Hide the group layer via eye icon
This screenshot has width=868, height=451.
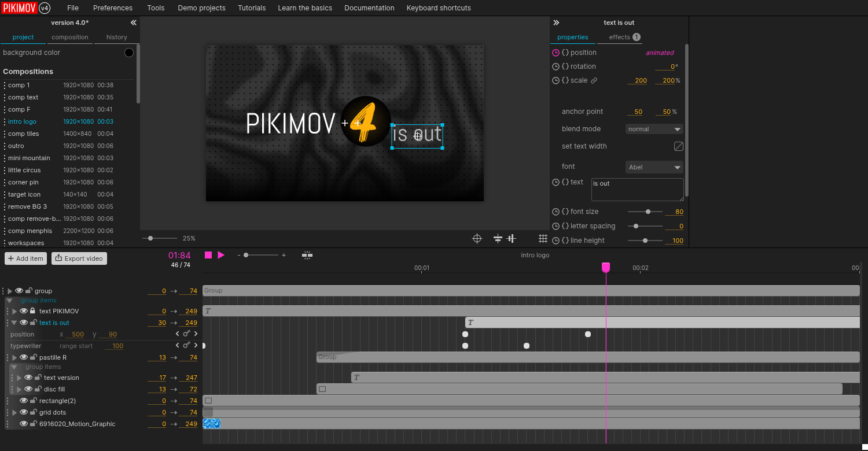click(19, 291)
